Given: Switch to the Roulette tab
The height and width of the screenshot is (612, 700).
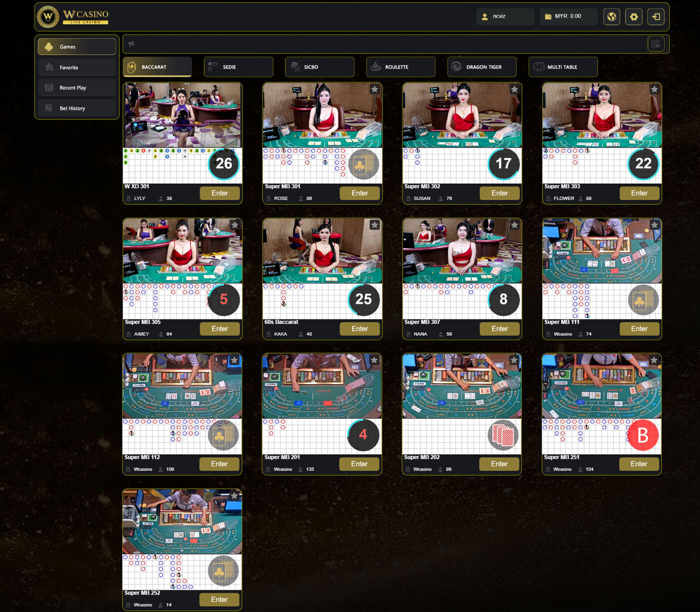Looking at the screenshot, I should point(400,67).
